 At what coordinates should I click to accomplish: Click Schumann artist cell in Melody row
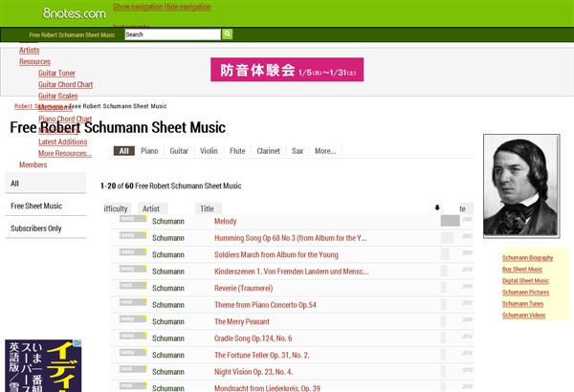[168, 221]
